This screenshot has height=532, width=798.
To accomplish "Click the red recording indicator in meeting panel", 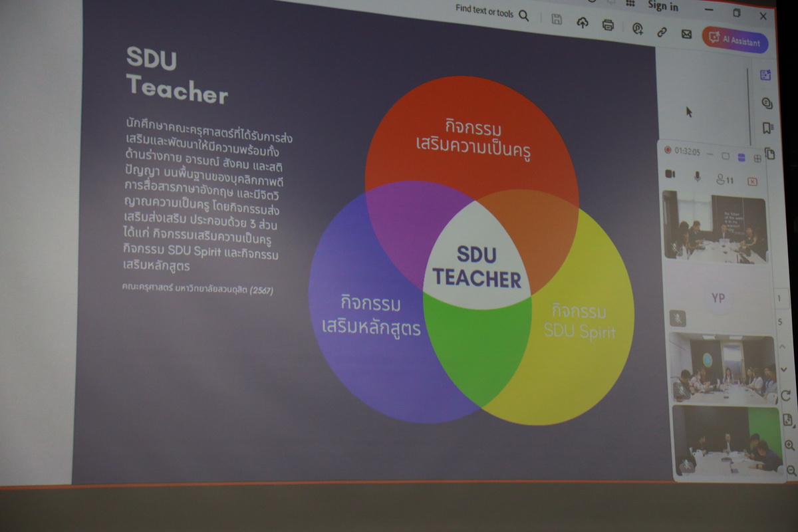I will (668, 151).
